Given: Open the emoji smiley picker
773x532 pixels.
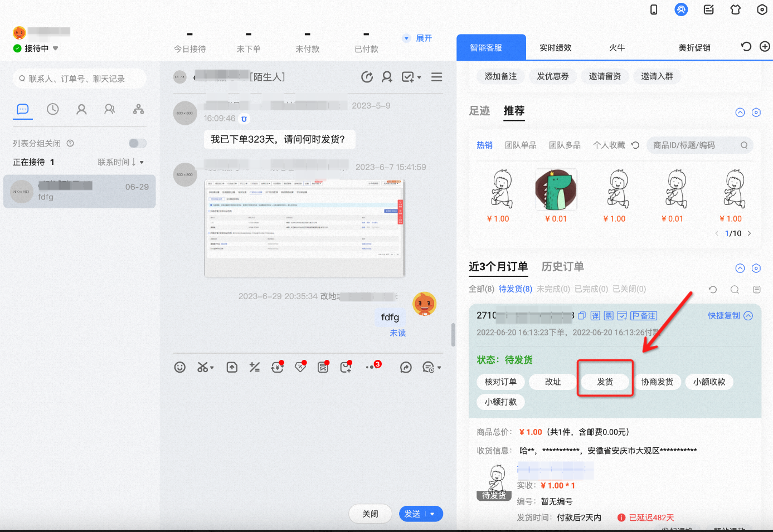Looking at the screenshot, I should coord(179,367).
